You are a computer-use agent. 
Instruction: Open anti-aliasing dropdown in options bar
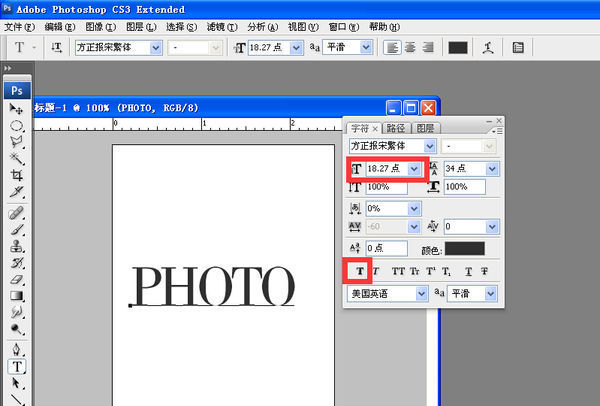point(366,48)
